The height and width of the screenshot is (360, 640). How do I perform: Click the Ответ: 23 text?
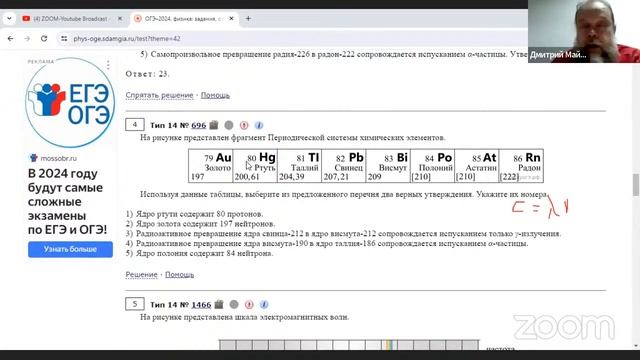click(x=147, y=74)
